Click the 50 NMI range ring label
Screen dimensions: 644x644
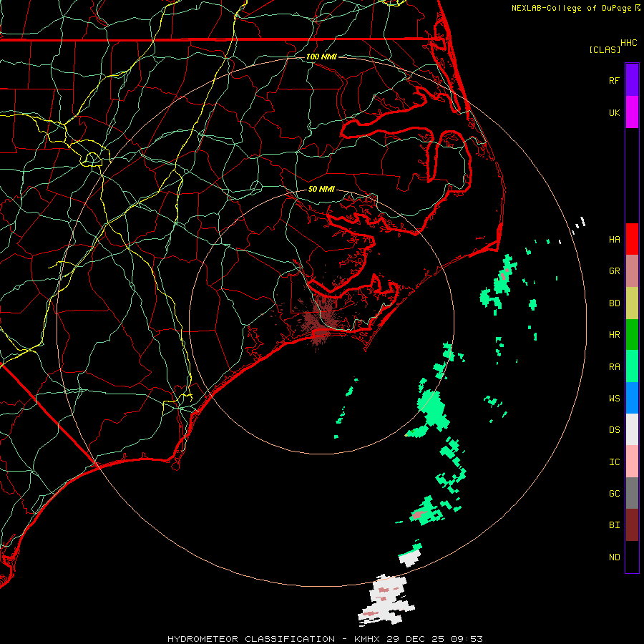(x=321, y=189)
